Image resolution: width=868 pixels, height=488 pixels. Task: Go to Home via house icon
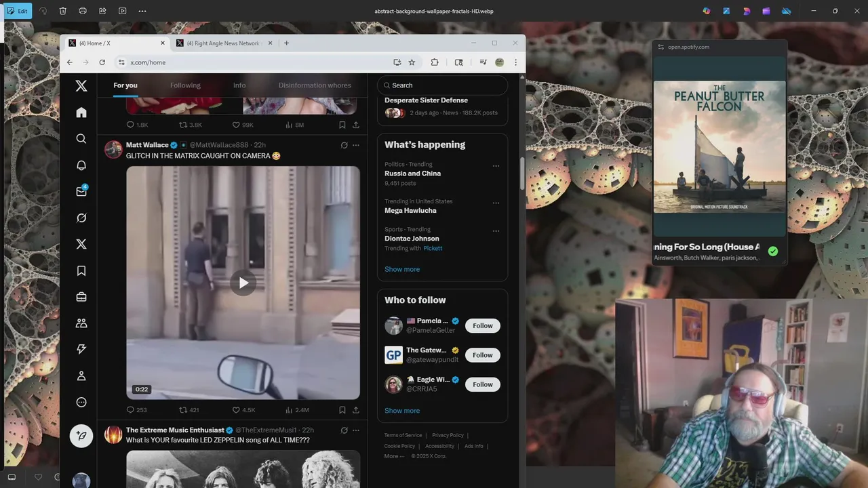point(81,113)
